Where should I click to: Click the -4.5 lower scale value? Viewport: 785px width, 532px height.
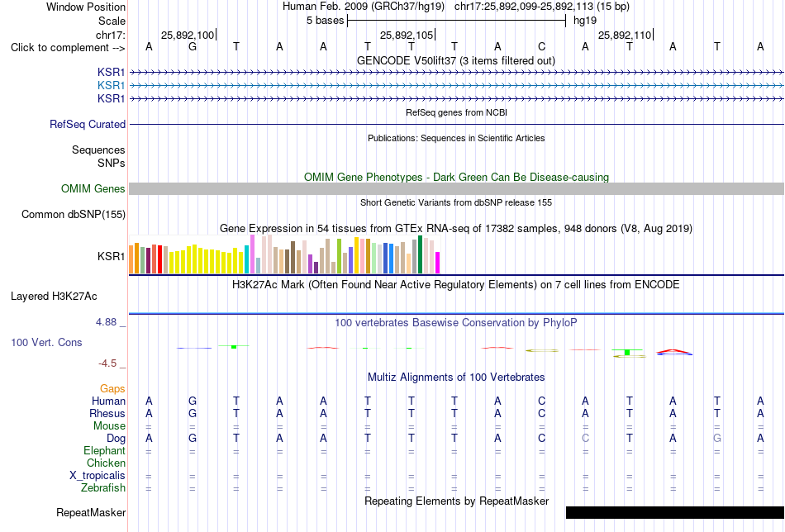click(x=107, y=363)
